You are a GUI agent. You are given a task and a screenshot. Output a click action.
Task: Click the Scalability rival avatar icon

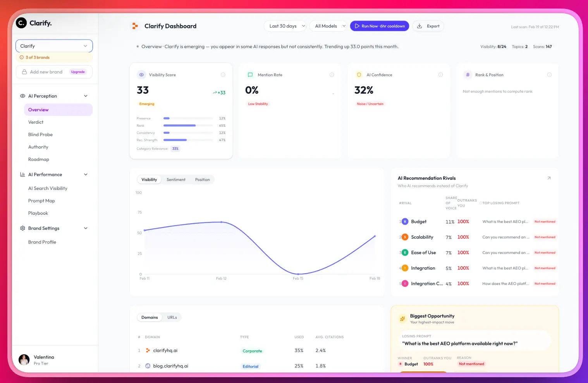[x=405, y=237]
